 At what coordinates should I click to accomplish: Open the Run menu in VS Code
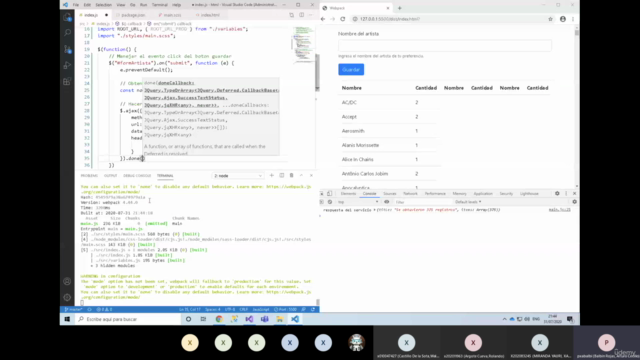(x=143, y=5)
